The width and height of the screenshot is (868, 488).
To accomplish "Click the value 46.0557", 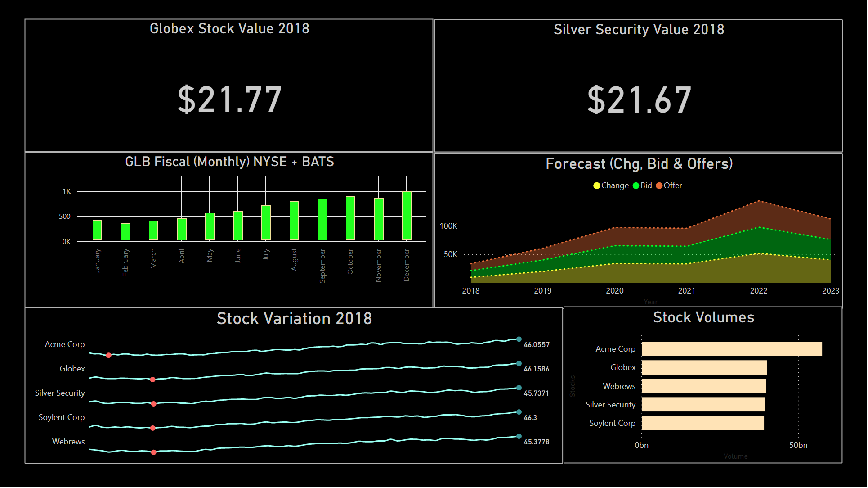I will (537, 345).
